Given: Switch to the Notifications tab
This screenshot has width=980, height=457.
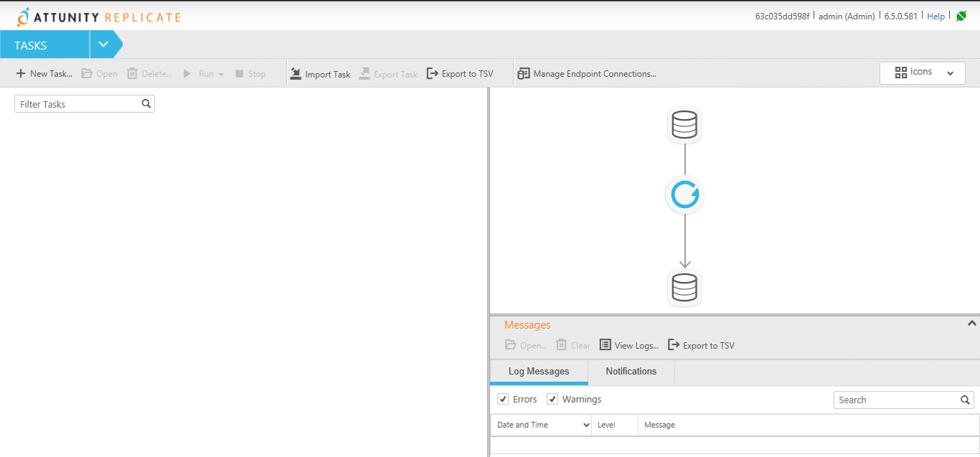Looking at the screenshot, I should click(631, 371).
